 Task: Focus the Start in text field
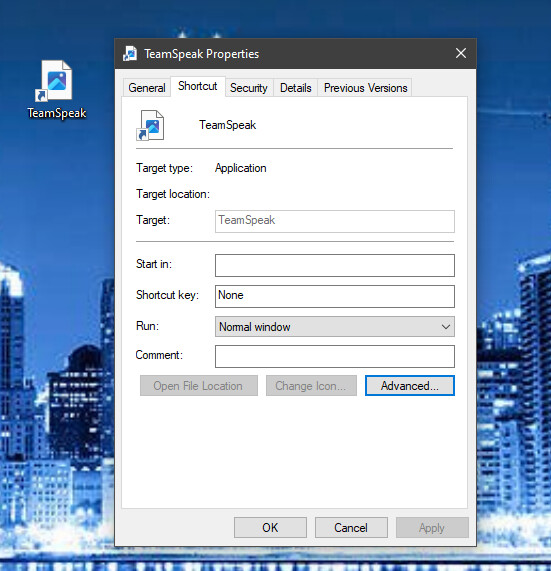coord(335,265)
